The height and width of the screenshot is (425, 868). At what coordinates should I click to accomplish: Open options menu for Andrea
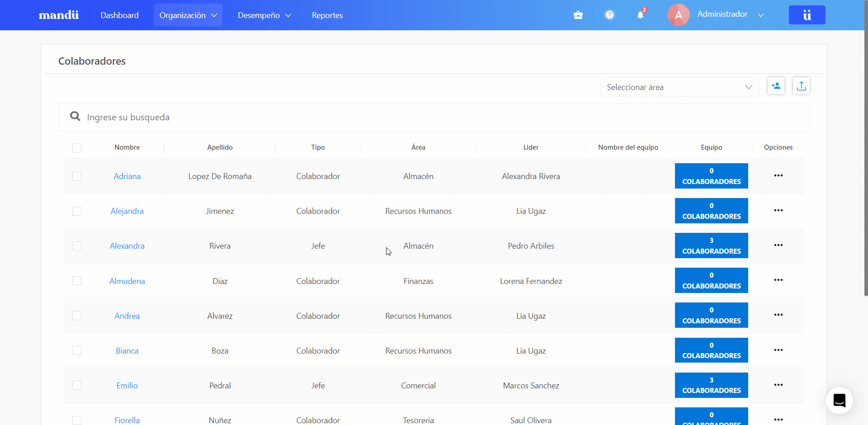coord(778,315)
